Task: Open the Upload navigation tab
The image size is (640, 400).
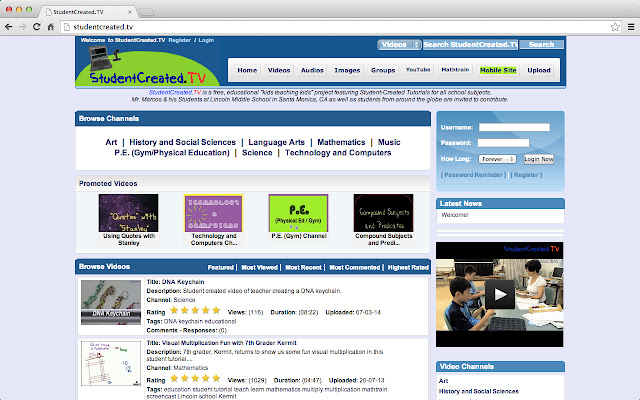Action: point(539,70)
